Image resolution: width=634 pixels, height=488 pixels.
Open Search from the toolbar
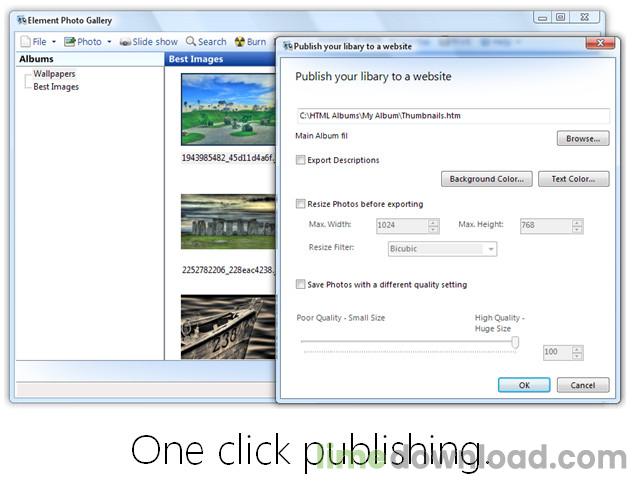206,42
